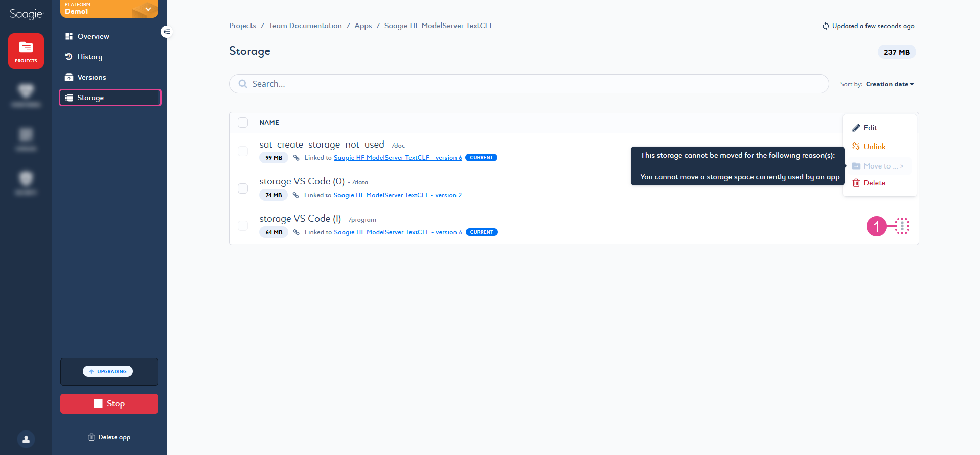Click the UPGRADING status badge
Screen dimensions: 980x455
coord(108,371)
